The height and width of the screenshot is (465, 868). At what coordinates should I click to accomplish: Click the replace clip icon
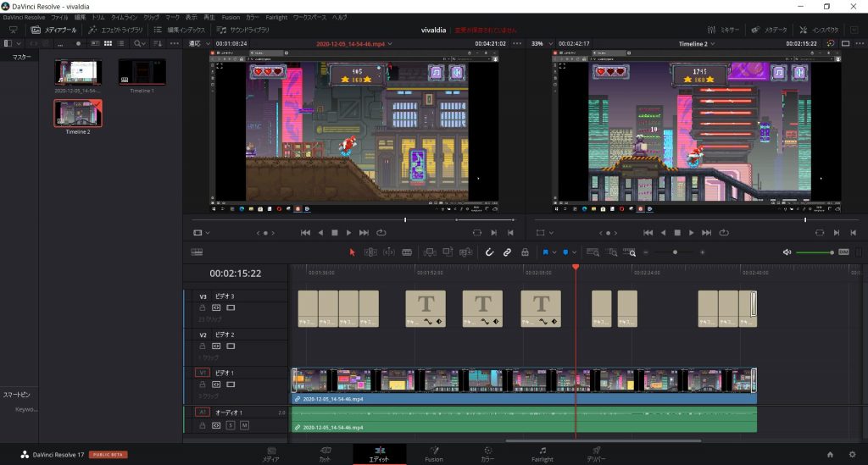466,252
